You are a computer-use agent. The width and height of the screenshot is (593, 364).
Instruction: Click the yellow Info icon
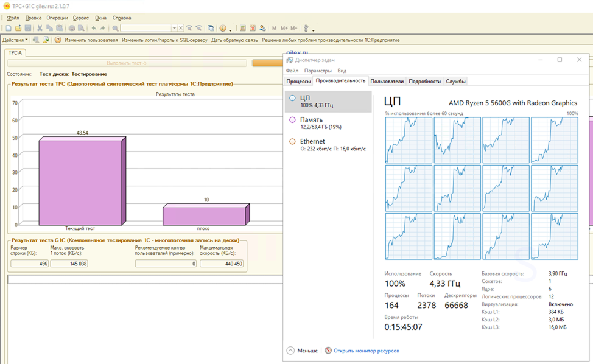pos(223,29)
